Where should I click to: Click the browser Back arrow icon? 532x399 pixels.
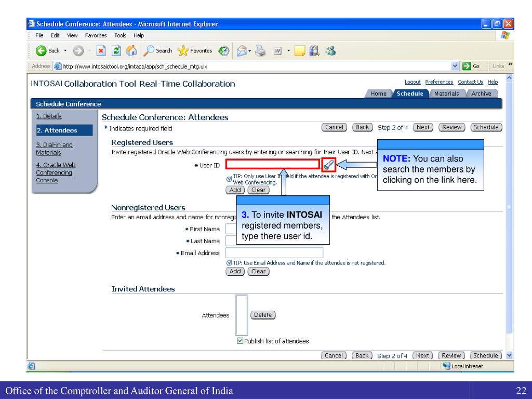(40, 51)
